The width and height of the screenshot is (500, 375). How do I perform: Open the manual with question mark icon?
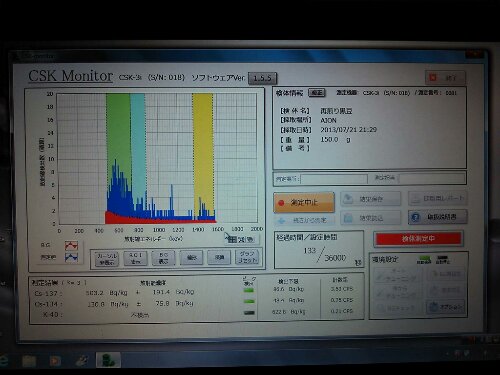coord(415,217)
